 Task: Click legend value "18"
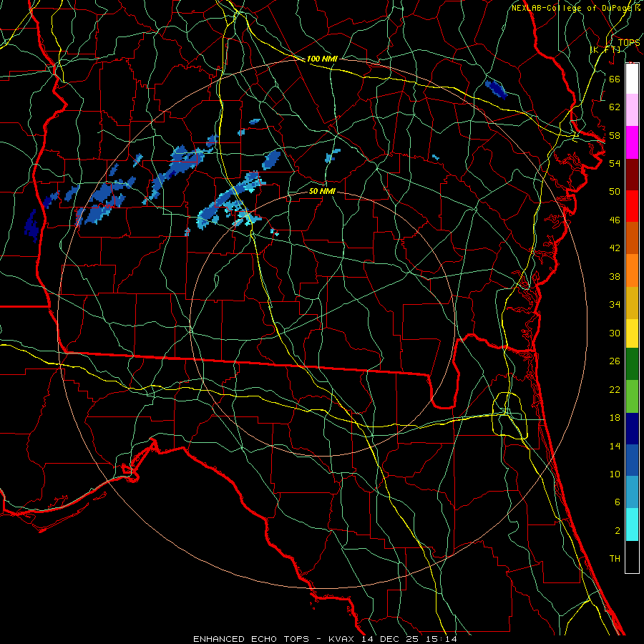pyautogui.click(x=615, y=418)
